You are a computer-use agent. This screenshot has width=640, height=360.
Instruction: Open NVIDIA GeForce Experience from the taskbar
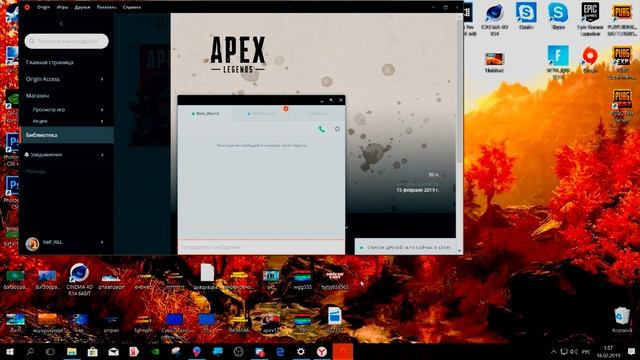155,352
